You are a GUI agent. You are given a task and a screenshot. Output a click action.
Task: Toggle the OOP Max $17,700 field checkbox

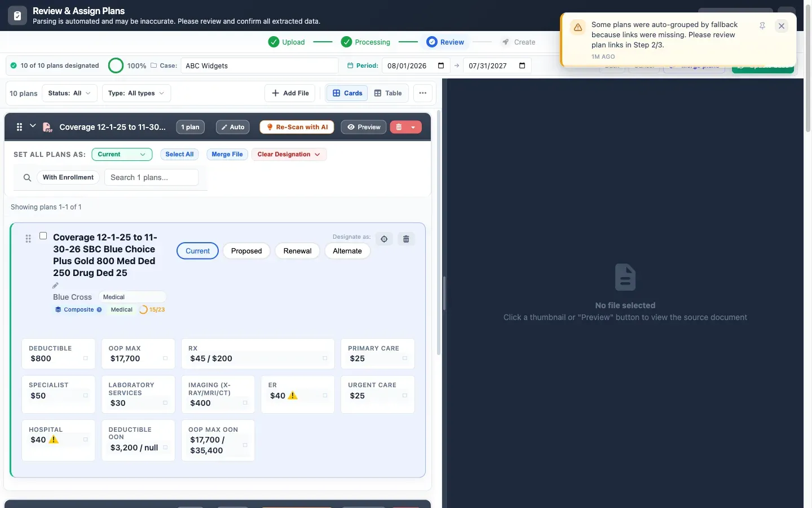tap(165, 358)
